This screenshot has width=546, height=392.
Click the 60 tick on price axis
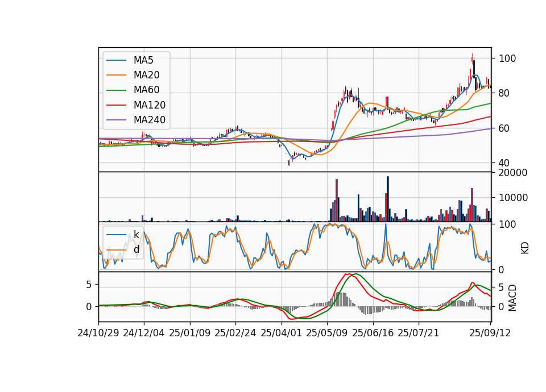tap(504, 128)
